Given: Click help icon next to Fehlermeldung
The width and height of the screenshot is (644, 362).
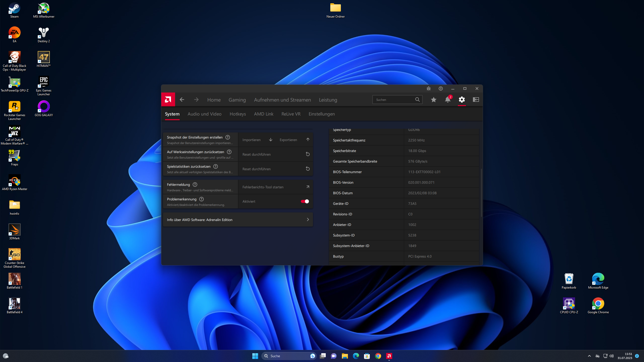Looking at the screenshot, I should pos(195,185).
